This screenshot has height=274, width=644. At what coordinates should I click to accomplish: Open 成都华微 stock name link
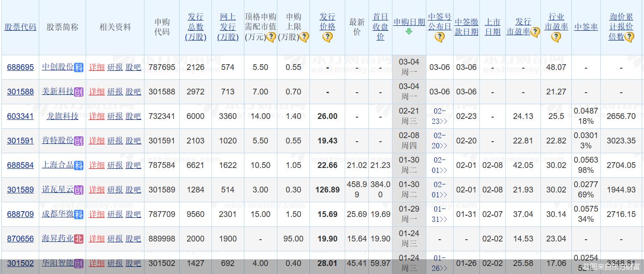point(58,214)
